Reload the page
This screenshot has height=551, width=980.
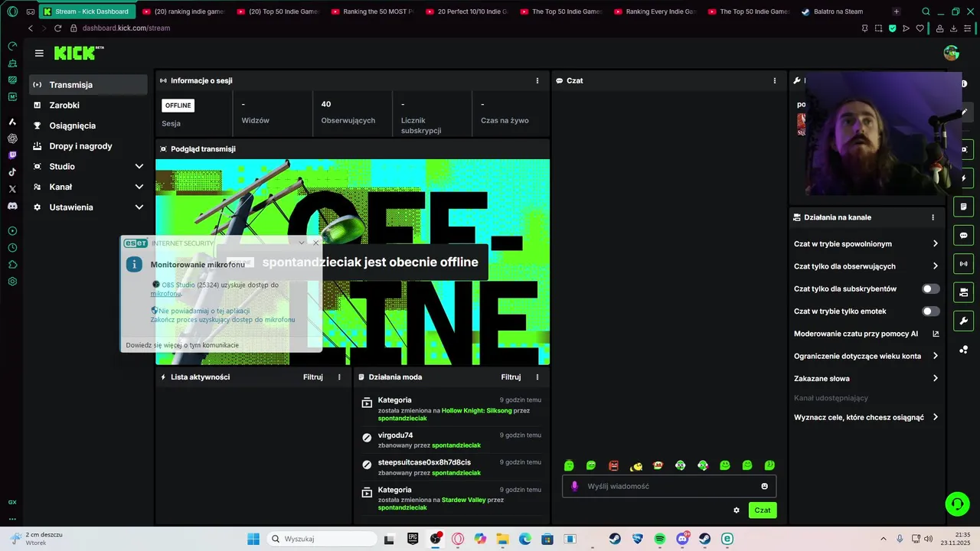click(57, 28)
